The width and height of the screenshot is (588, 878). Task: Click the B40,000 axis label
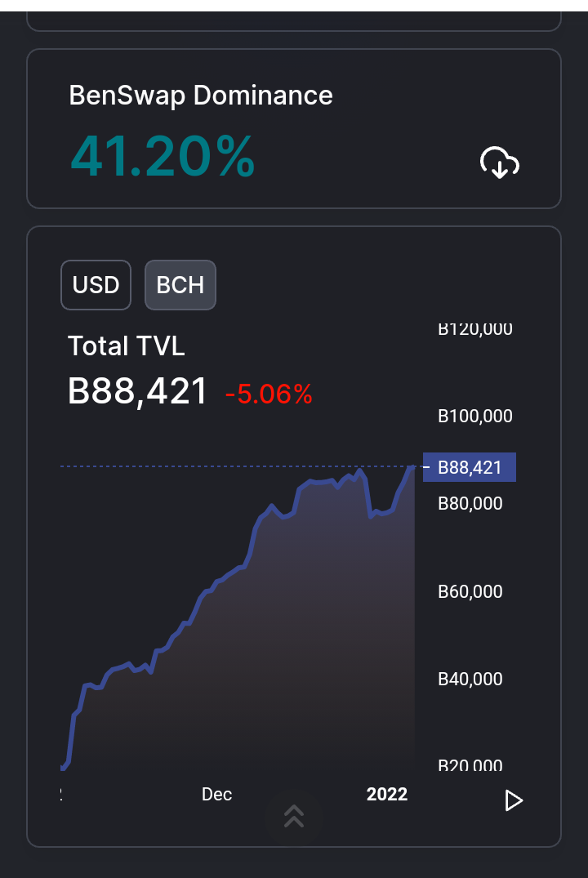click(470, 679)
